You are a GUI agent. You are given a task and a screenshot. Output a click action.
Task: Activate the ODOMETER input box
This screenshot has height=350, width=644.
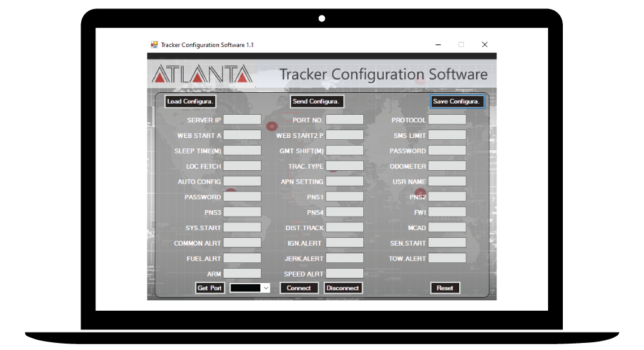(448, 166)
